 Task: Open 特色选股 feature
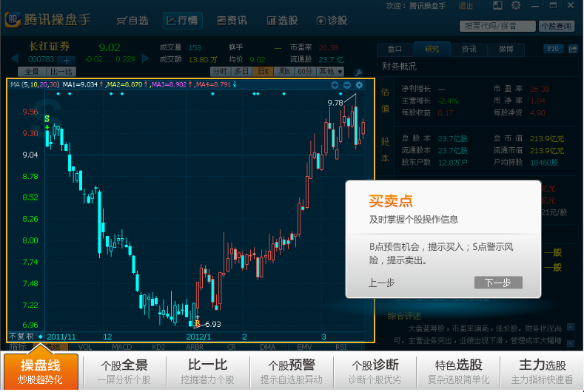tap(458, 371)
